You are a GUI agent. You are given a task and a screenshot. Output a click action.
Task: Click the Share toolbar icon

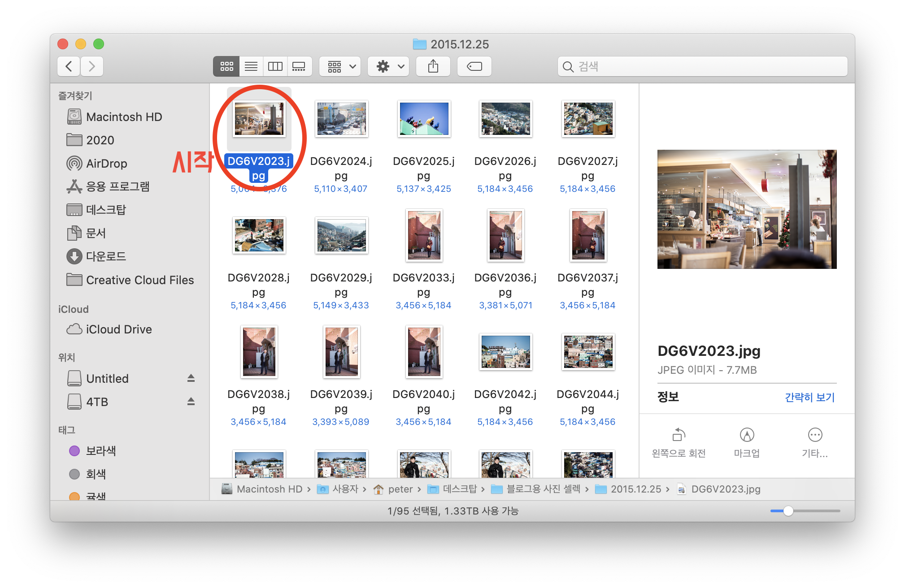click(433, 66)
